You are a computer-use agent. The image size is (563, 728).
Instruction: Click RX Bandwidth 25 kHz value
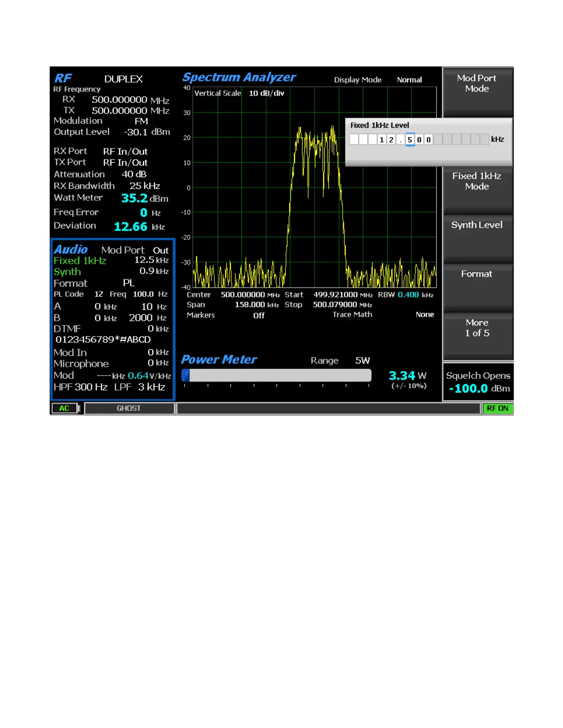(145, 186)
